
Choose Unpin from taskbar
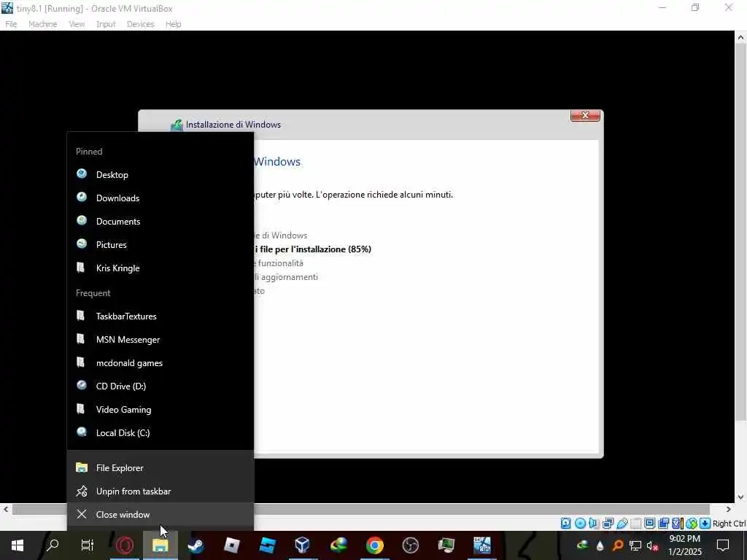pyautogui.click(x=160, y=491)
